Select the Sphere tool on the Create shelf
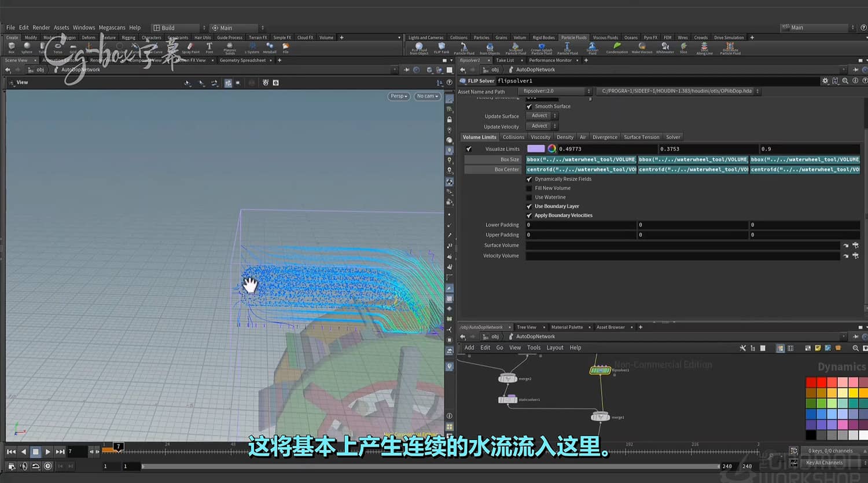The image size is (868, 483). pyautogui.click(x=26, y=47)
